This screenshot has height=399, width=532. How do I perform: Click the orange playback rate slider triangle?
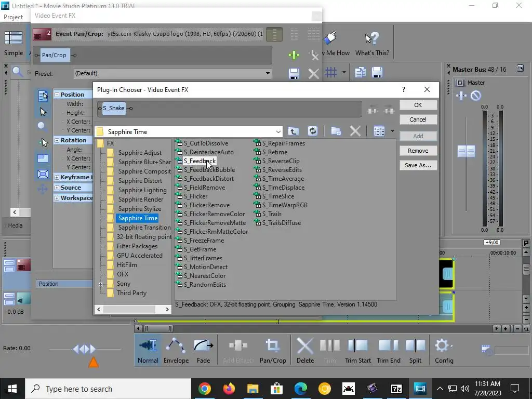coord(94,362)
